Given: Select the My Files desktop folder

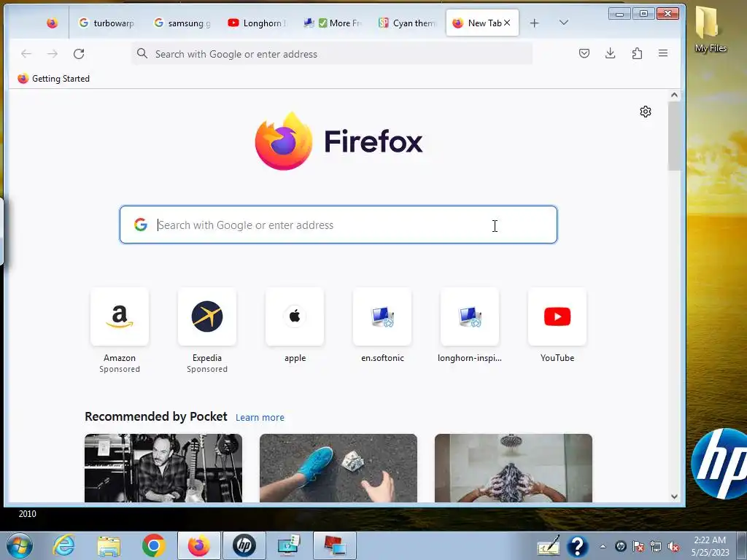Looking at the screenshot, I should pos(711,29).
